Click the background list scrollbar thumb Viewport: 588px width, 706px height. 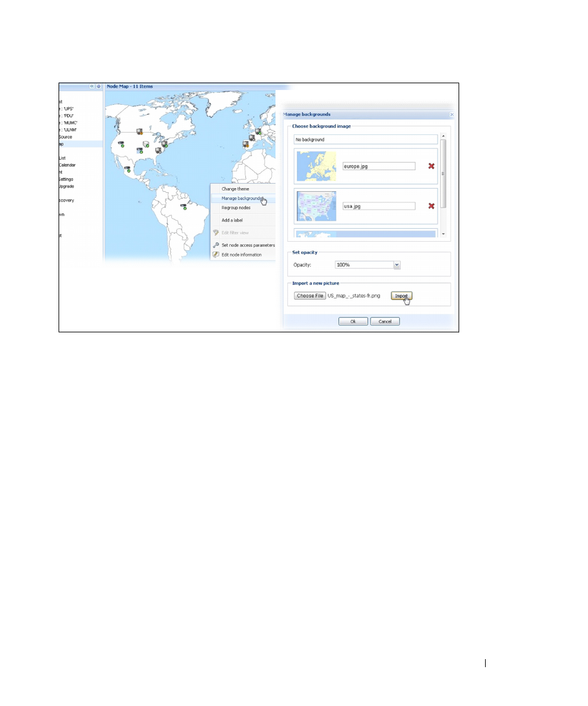point(444,174)
